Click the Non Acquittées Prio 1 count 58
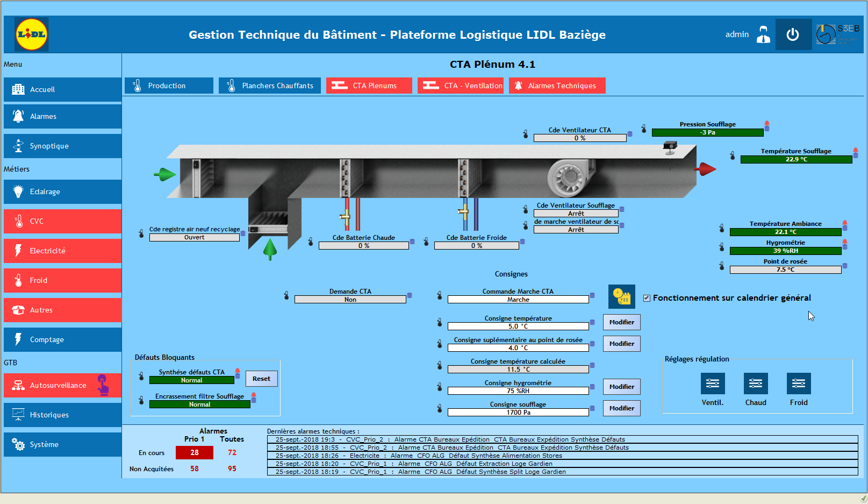This screenshot has width=868, height=504. click(195, 468)
